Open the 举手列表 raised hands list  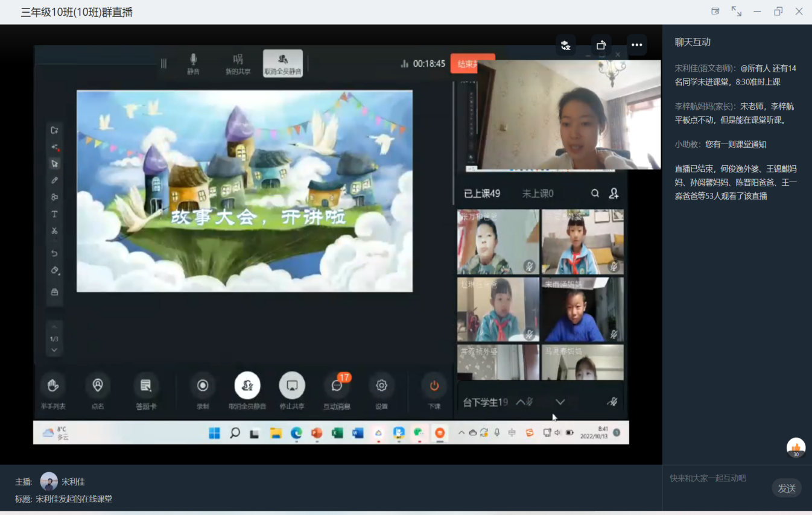(x=53, y=386)
